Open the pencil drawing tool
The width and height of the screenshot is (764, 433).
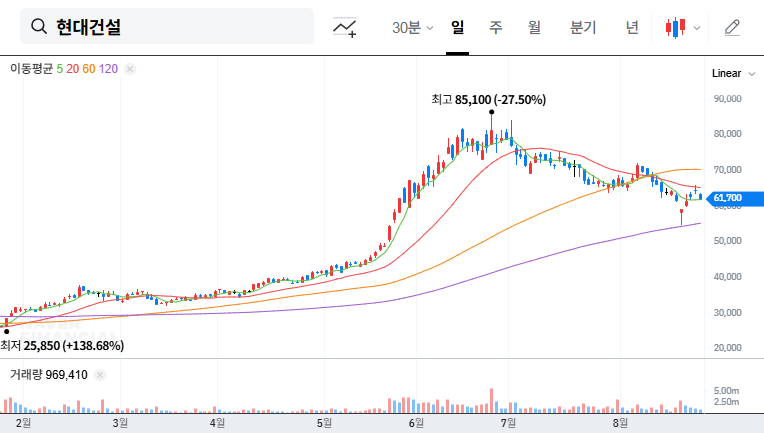coord(732,27)
